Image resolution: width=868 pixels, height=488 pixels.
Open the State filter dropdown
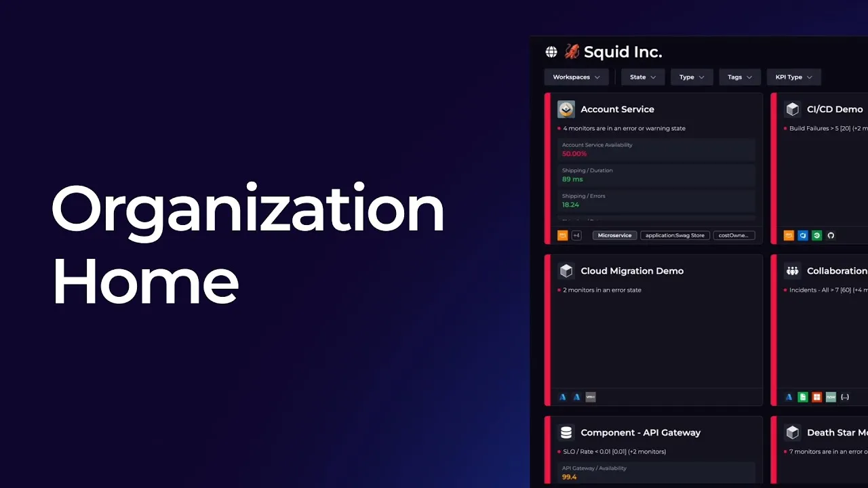coord(643,77)
